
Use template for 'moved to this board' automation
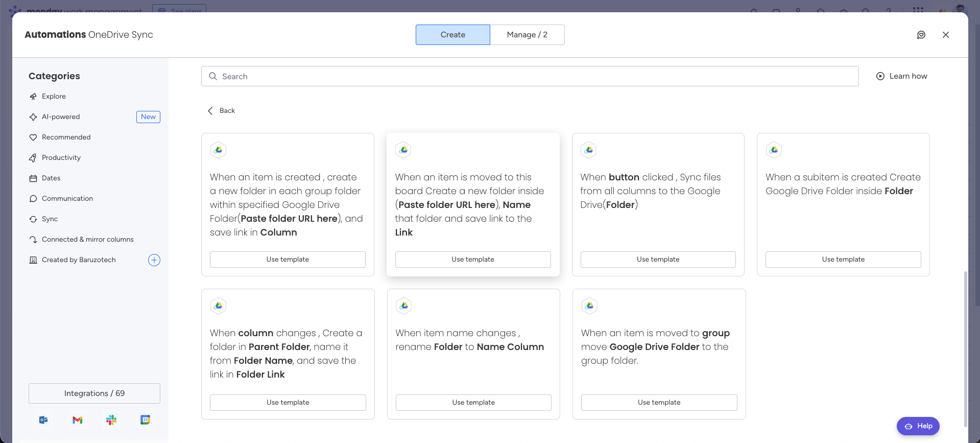tap(473, 260)
